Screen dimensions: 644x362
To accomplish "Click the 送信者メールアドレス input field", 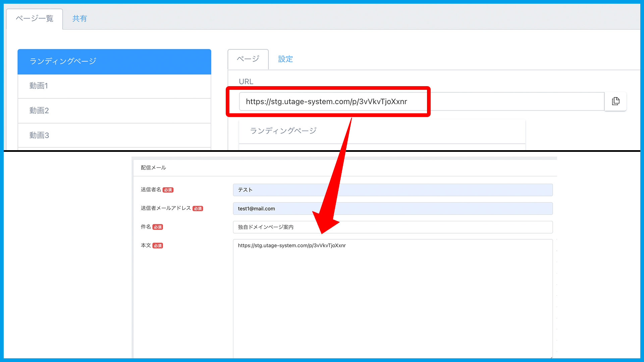I will [392, 208].
